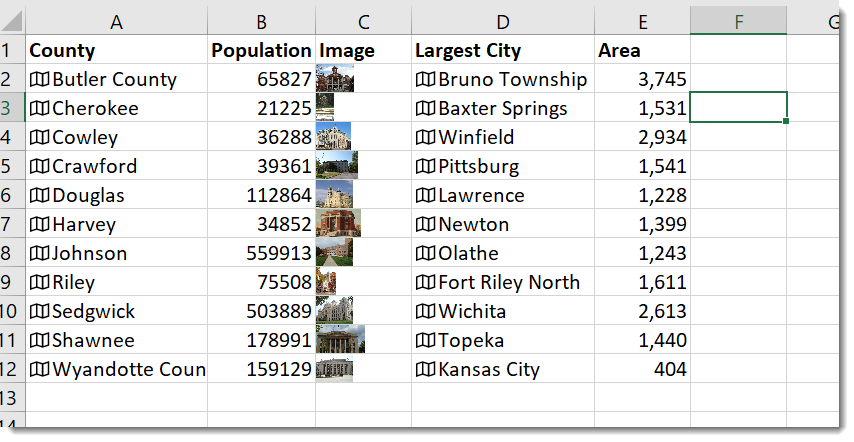
Task: Open the data card icon for Lawrence
Action: (425, 195)
